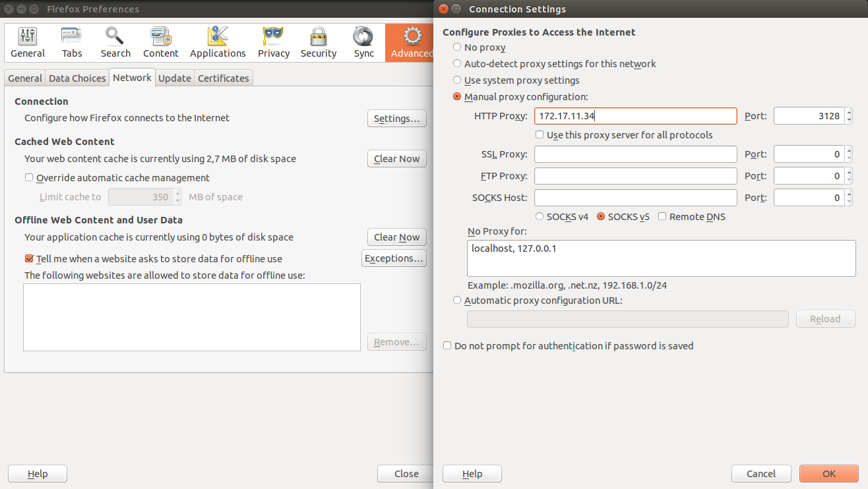Focus the SOCKS Host address field
The height and width of the screenshot is (489, 868).
click(636, 198)
